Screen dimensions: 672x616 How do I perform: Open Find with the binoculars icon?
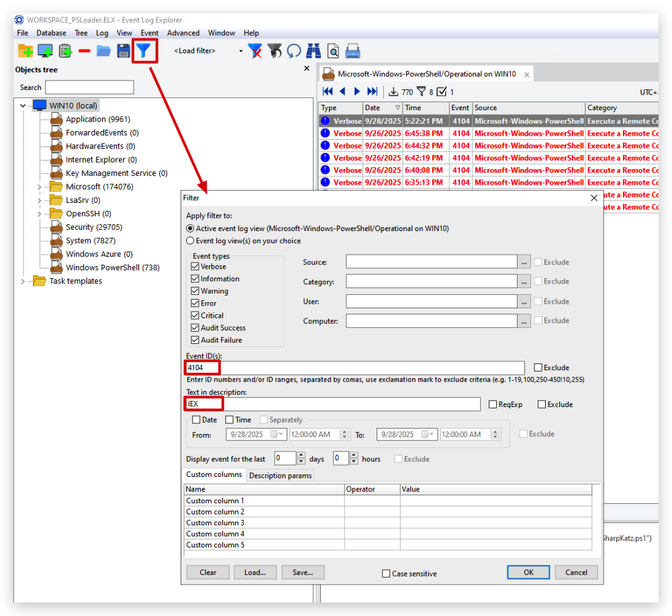[x=314, y=51]
